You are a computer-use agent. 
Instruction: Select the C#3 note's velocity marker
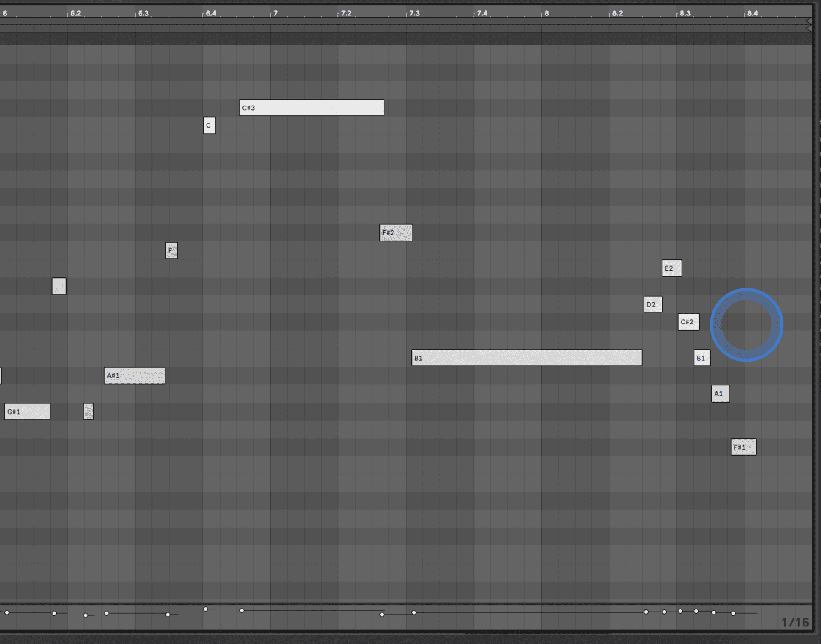pos(242,611)
